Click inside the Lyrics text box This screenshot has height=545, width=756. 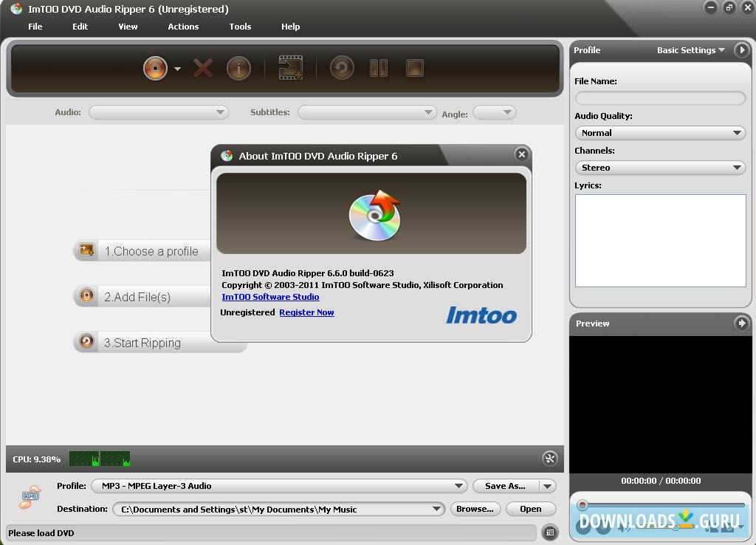pyautogui.click(x=659, y=240)
